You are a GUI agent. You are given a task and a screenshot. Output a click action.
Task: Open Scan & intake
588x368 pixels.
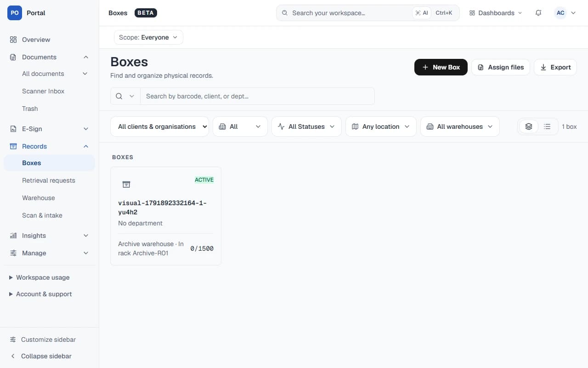(x=49, y=215)
